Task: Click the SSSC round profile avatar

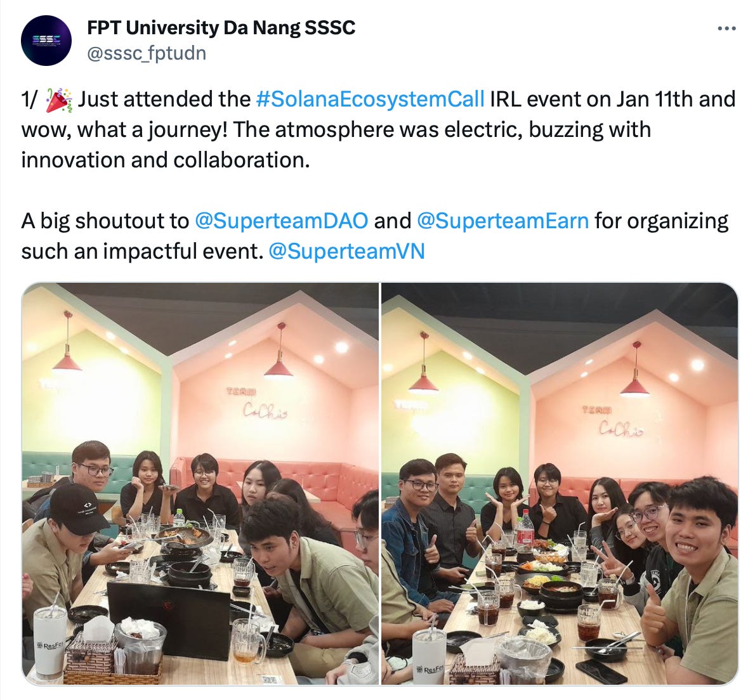Action: click(x=46, y=41)
